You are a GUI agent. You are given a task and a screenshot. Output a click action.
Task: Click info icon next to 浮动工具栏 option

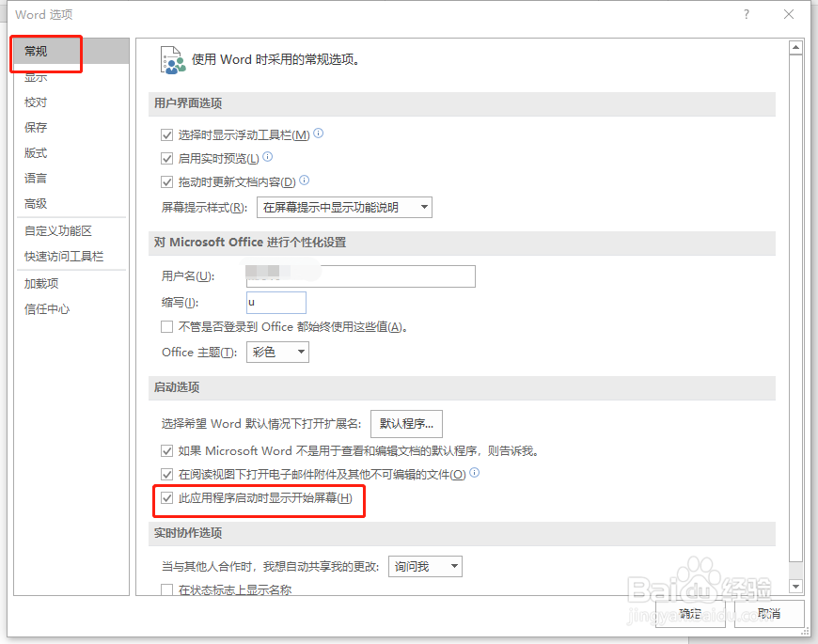click(x=318, y=133)
